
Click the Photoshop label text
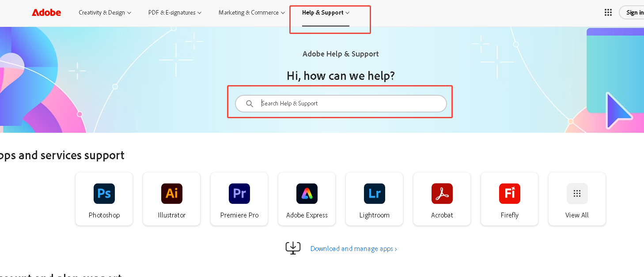coord(104,215)
